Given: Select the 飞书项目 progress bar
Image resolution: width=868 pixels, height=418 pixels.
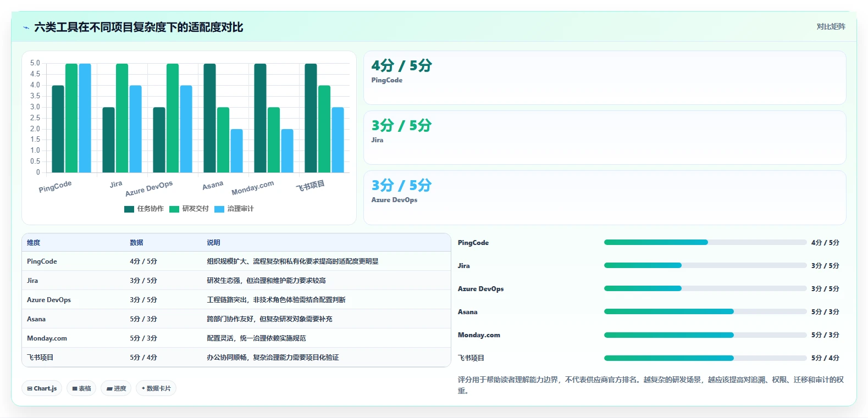Looking at the screenshot, I should click(x=705, y=358).
